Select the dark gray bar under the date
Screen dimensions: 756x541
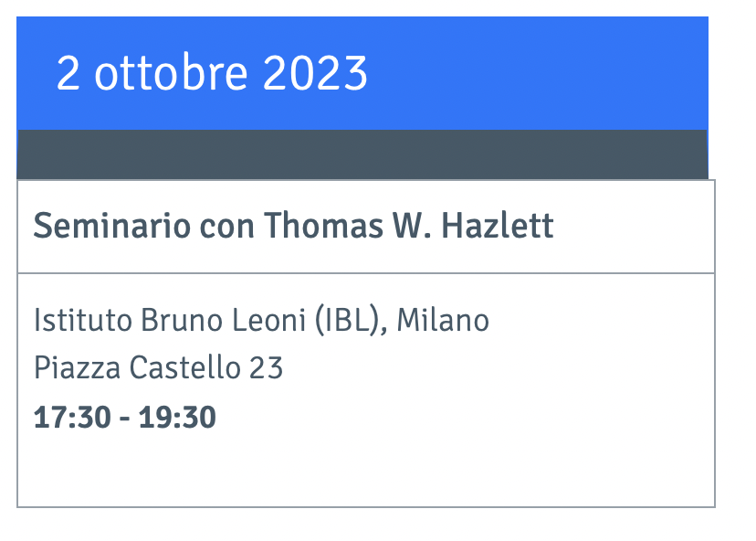[362, 154]
